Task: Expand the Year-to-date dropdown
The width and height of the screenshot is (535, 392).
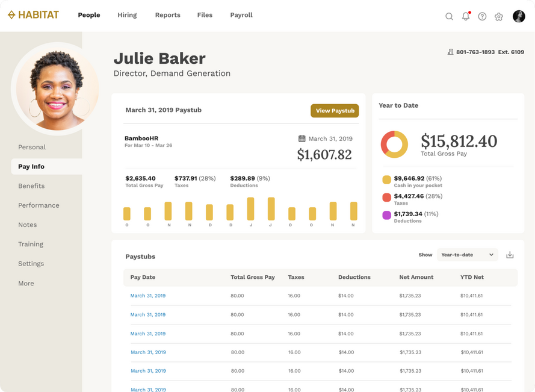Action: pyautogui.click(x=468, y=255)
